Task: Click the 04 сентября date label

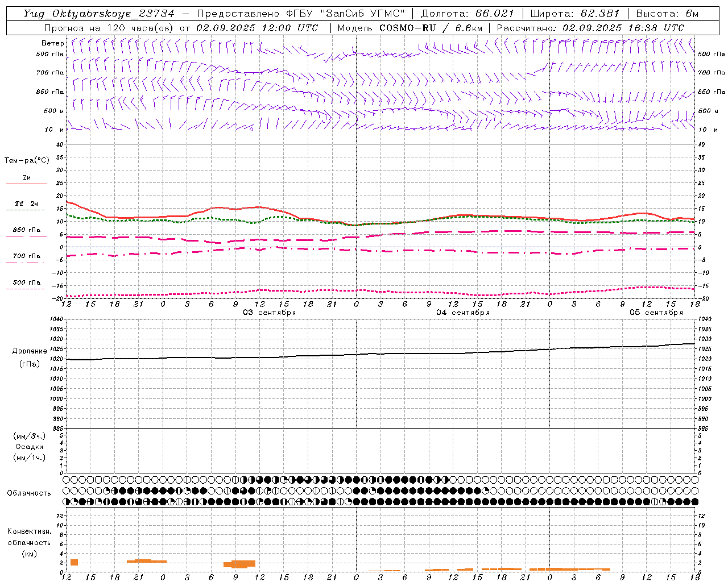Action: pos(463,313)
